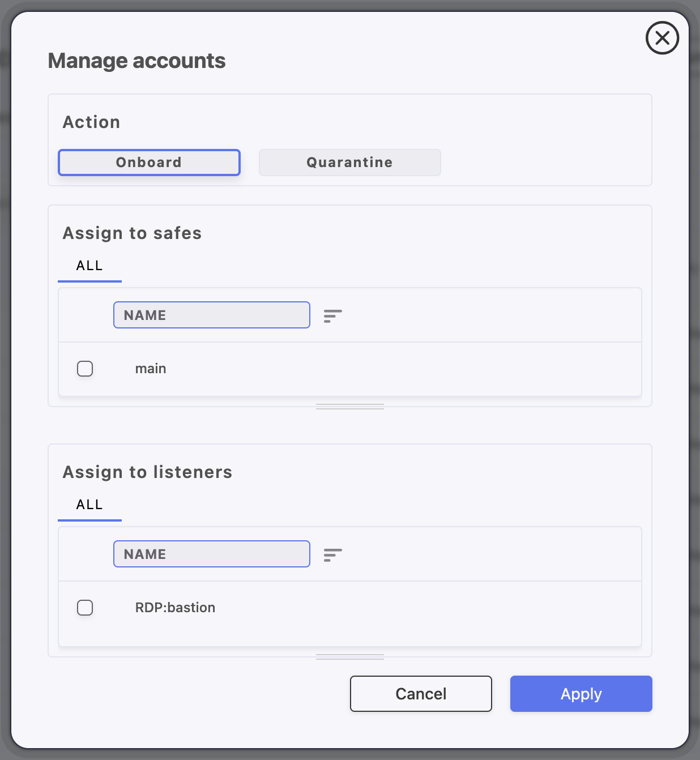
Task: Select the Quarantine action
Action: [x=349, y=163]
